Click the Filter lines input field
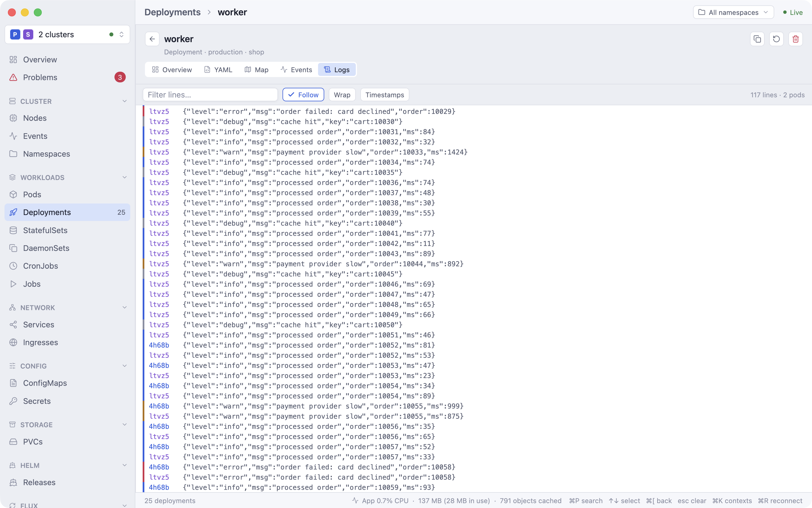Viewport: 812px width, 508px height. coord(210,95)
